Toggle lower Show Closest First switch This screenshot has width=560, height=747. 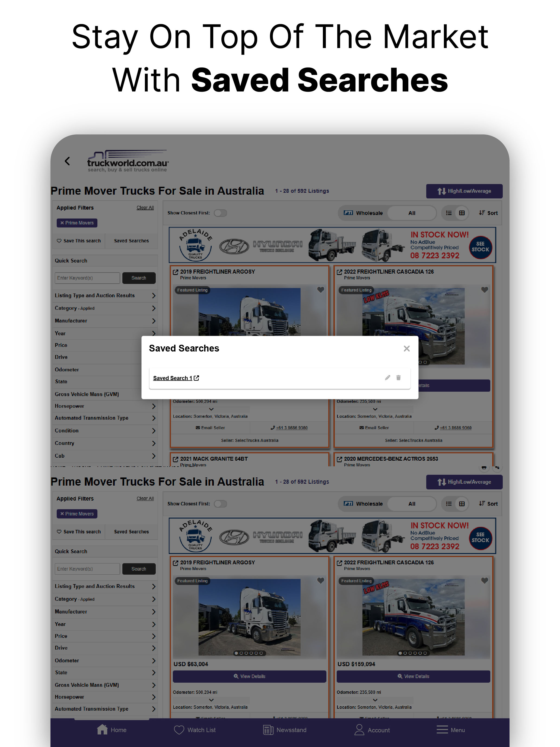(x=220, y=504)
